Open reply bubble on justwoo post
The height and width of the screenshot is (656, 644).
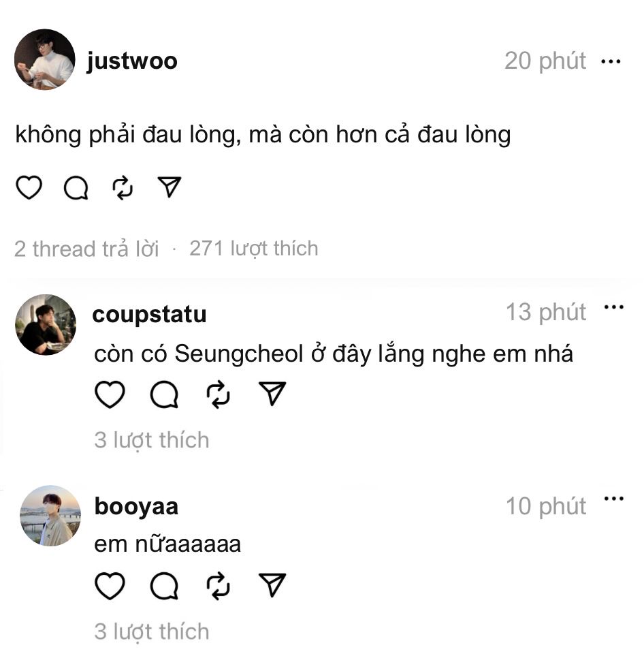pos(76,187)
